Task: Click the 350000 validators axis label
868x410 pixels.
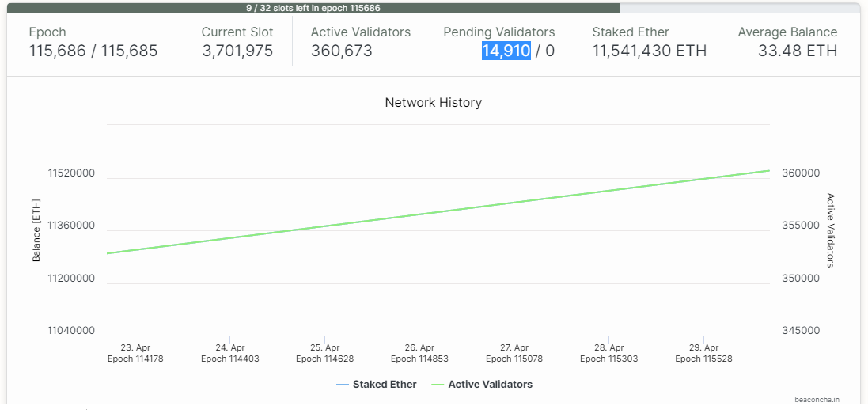Action: click(801, 278)
